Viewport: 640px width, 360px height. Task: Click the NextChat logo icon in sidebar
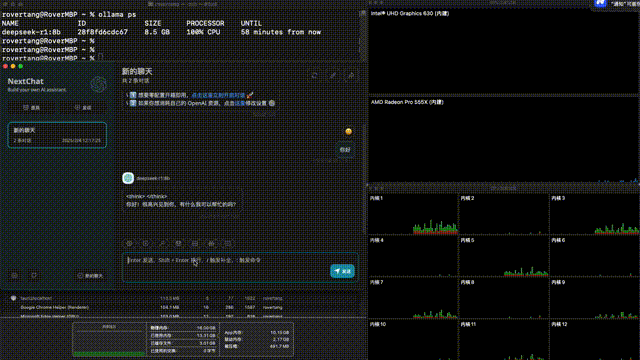point(98,84)
